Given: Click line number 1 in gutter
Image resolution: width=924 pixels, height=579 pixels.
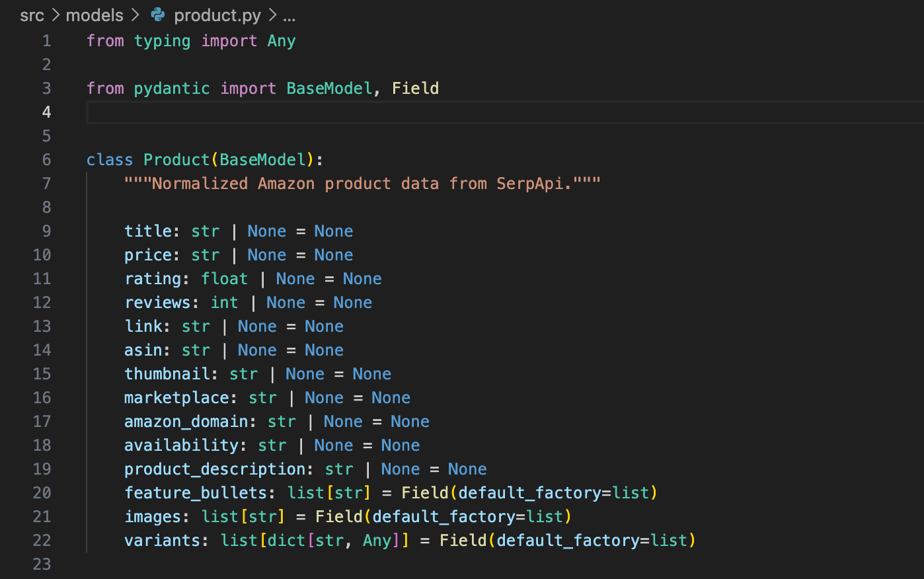Looking at the screenshot, I should (46, 41).
